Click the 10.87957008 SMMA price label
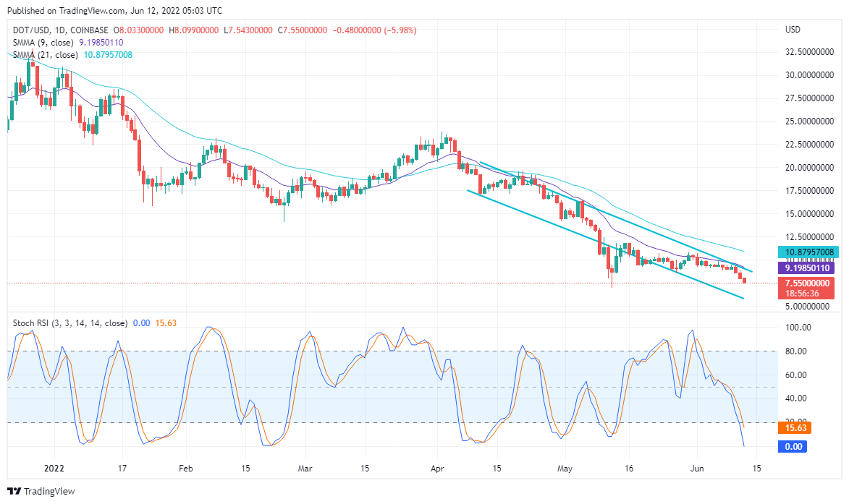The width and height of the screenshot is (849, 504). [806, 252]
